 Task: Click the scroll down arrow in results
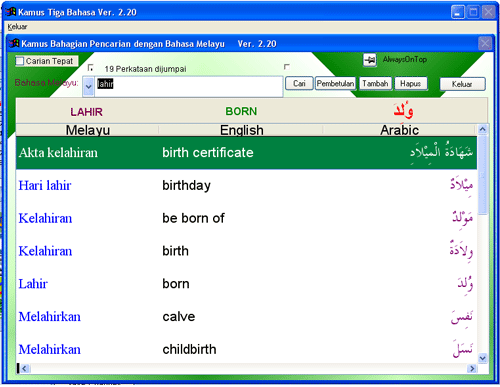coord(482,358)
